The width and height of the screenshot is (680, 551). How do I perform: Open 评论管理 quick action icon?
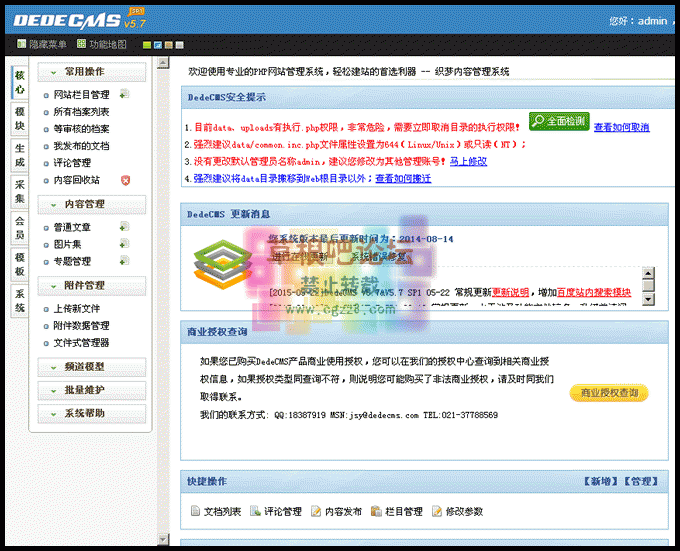[x=255, y=511]
